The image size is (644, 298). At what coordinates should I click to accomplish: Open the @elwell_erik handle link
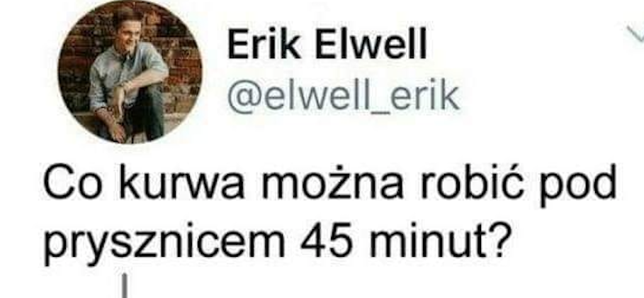click(x=343, y=98)
